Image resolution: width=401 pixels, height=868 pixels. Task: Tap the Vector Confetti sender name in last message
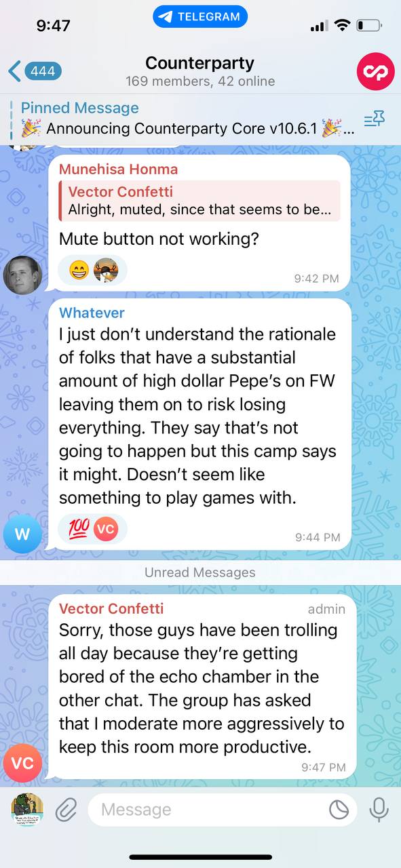pyautogui.click(x=111, y=608)
